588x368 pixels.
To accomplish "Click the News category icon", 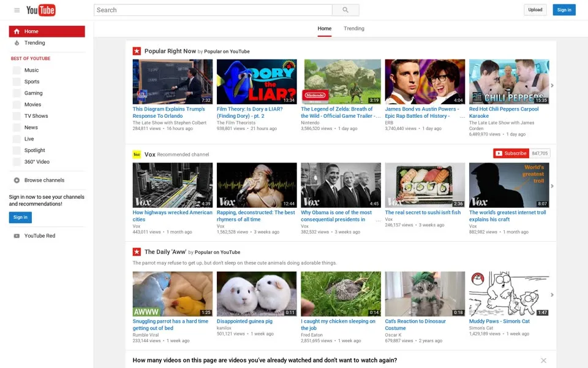I will (17, 128).
